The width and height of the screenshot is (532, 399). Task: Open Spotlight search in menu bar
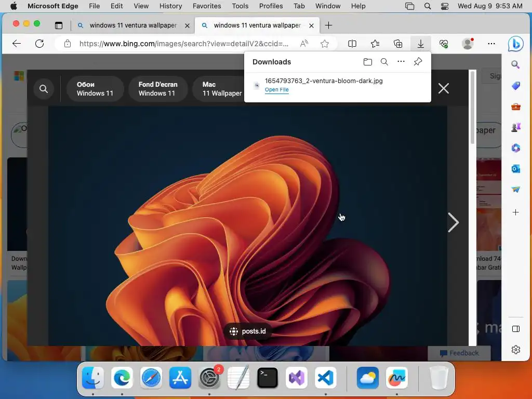pyautogui.click(x=428, y=6)
